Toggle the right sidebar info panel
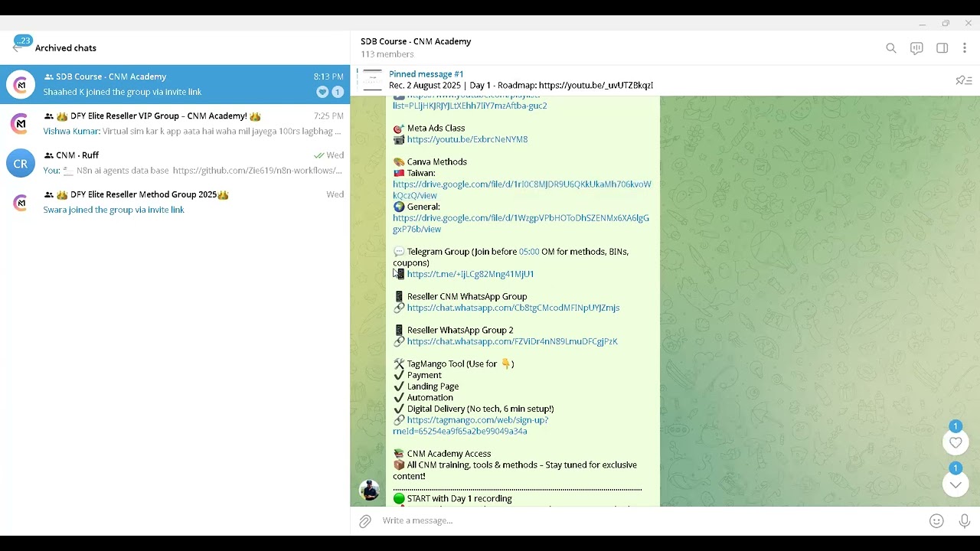 point(942,48)
